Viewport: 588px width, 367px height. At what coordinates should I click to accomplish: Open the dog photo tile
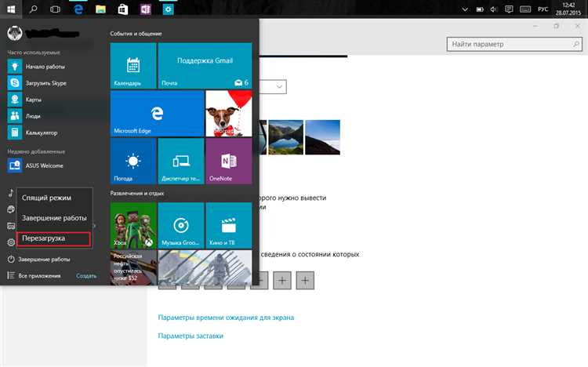(x=229, y=114)
